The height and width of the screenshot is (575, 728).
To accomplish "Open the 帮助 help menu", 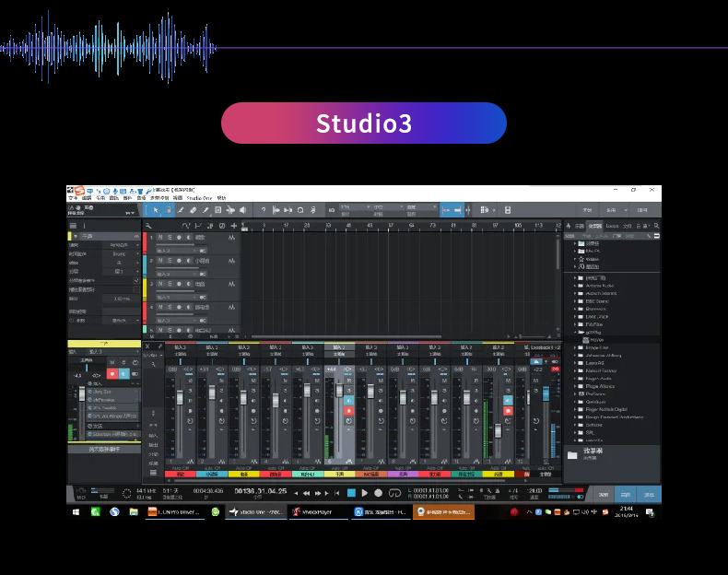I will click(221, 198).
